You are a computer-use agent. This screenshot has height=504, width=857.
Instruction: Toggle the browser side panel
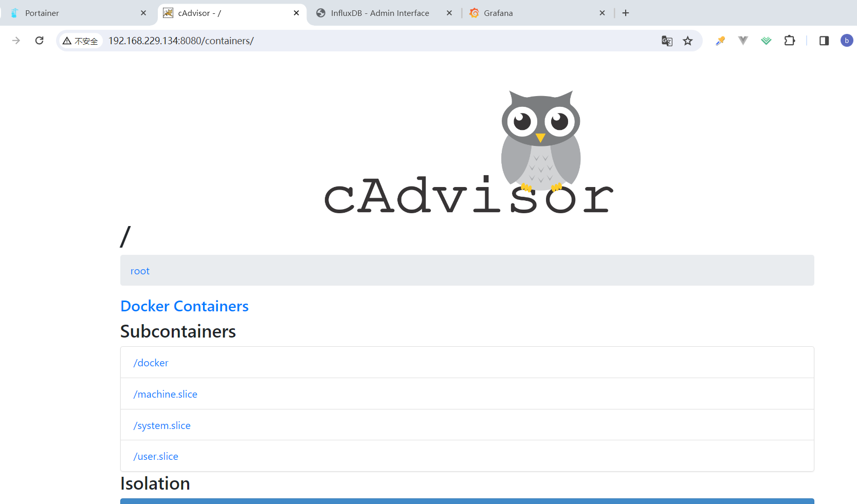click(x=824, y=41)
